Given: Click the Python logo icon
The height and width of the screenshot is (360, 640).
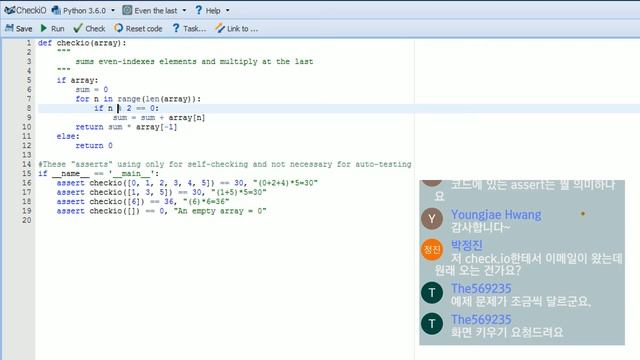Looking at the screenshot, I should (56, 10).
